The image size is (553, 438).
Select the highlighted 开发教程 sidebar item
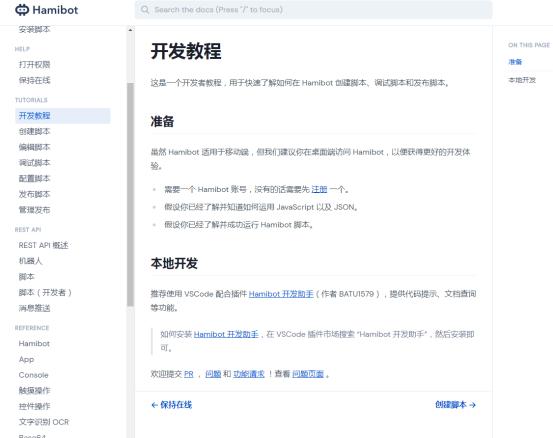point(63,116)
